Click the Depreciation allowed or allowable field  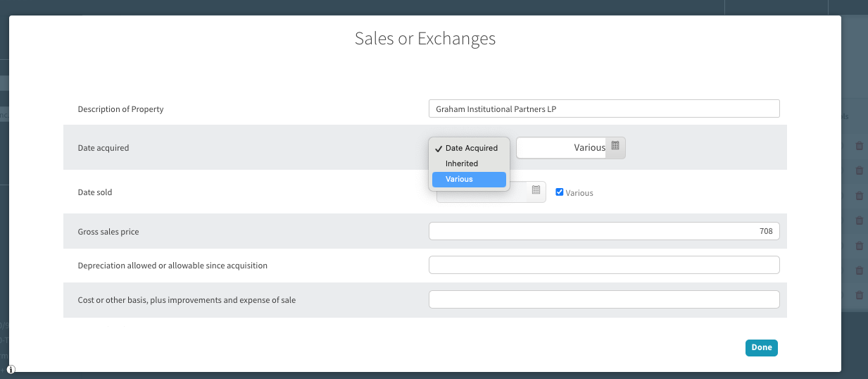pos(603,265)
